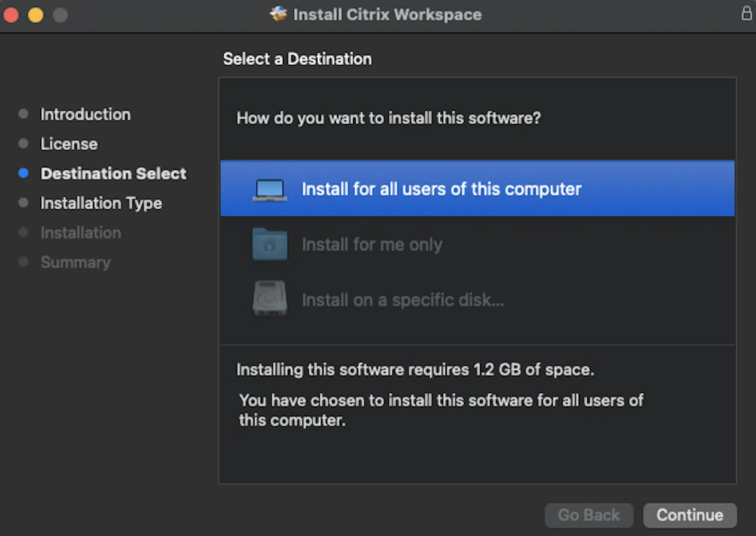756x536 pixels.
Task: Click the 1.2 GB space requirement text
Action: tap(415, 370)
